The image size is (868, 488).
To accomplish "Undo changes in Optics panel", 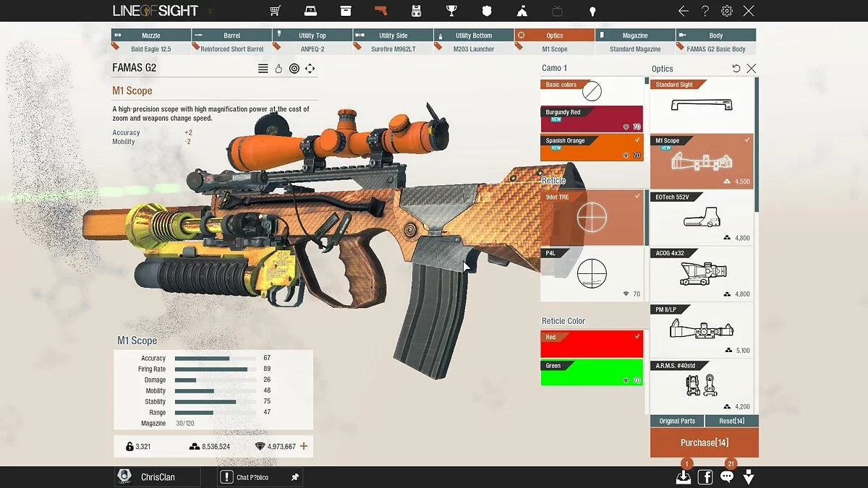I will click(x=736, y=69).
